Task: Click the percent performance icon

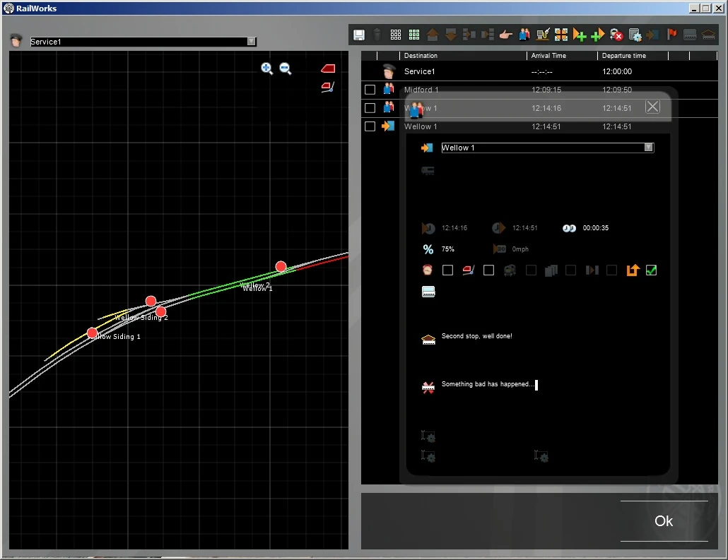Action: point(428,249)
